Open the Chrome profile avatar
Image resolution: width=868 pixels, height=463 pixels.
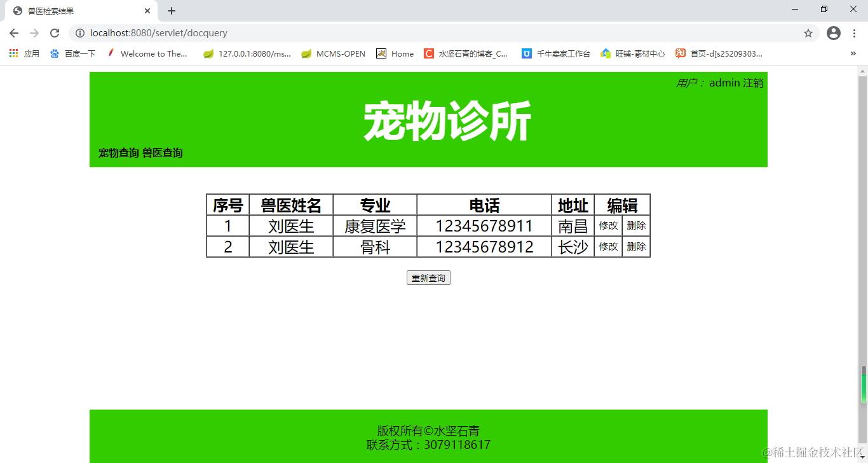pyautogui.click(x=833, y=32)
